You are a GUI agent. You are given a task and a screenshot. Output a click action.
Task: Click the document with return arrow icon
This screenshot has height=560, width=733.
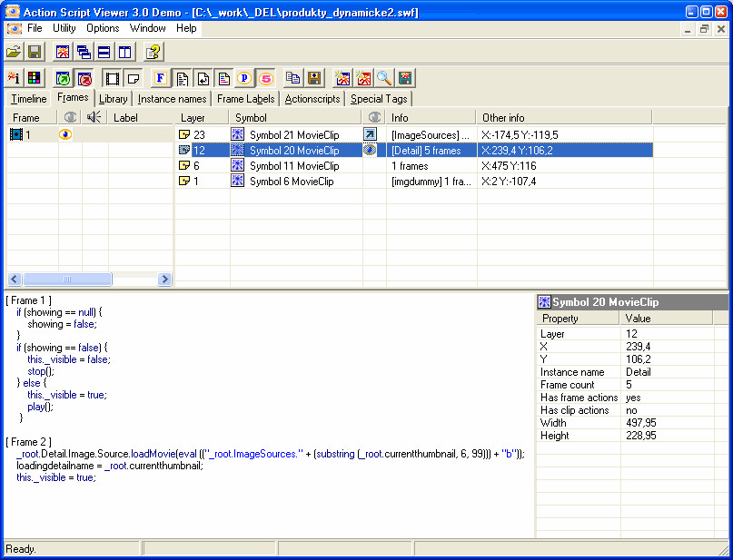click(x=203, y=78)
